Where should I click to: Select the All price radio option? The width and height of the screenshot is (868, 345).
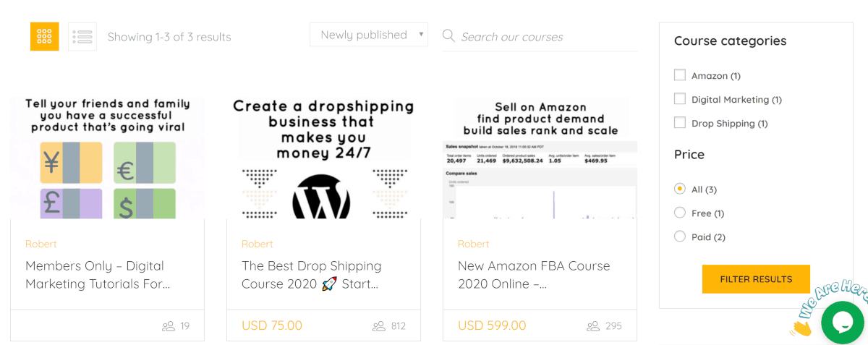tap(679, 189)
